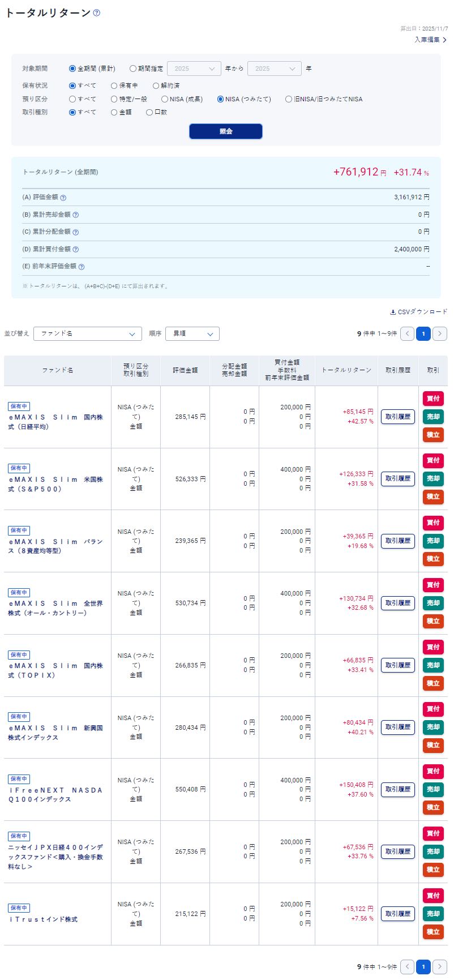Click the CSVダウンロード download icon
The image size is (454, 980).
click(393, 312)
